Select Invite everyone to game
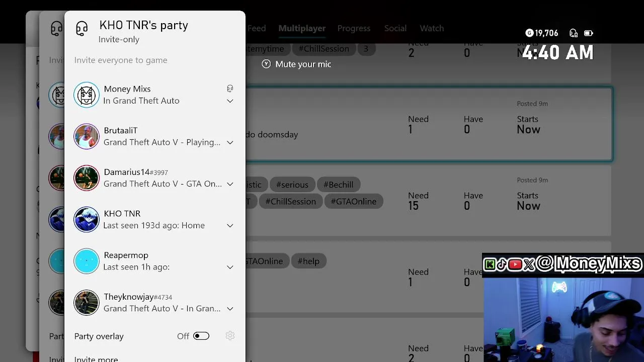Image resolution: width=644 pixels, height=362 pixels. pyautogui.click(x=121, y=60)
